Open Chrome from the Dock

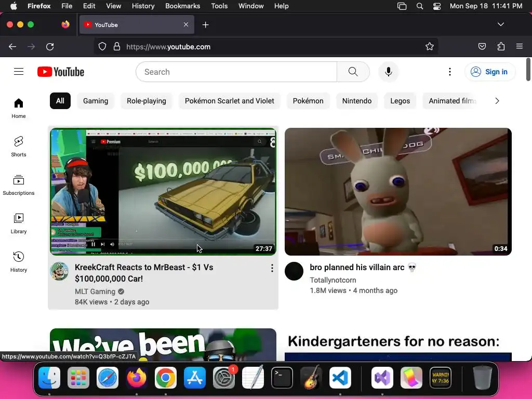[x=166, y=378]
